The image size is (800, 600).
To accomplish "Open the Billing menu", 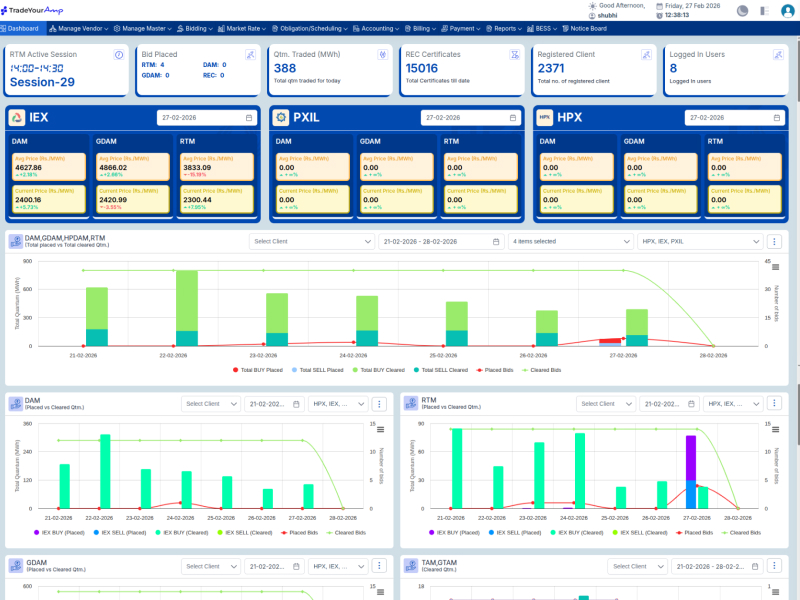I will [420, 29].
